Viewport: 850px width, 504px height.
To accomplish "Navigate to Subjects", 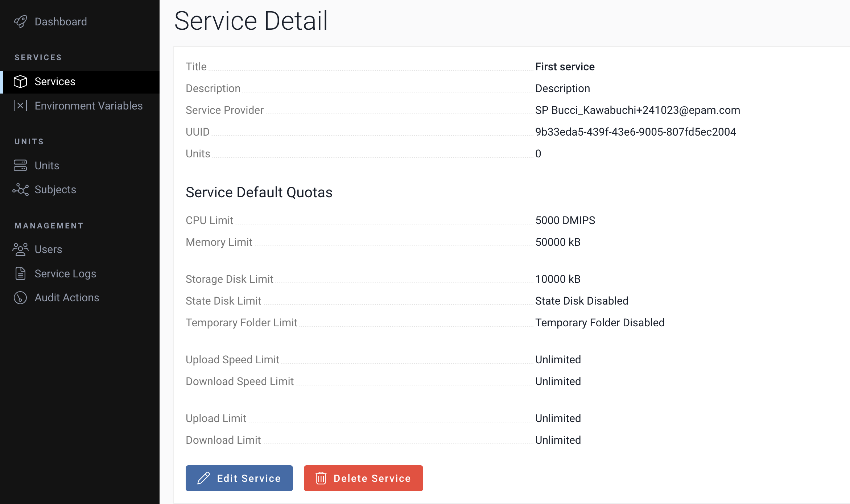I will coord(55,190).
